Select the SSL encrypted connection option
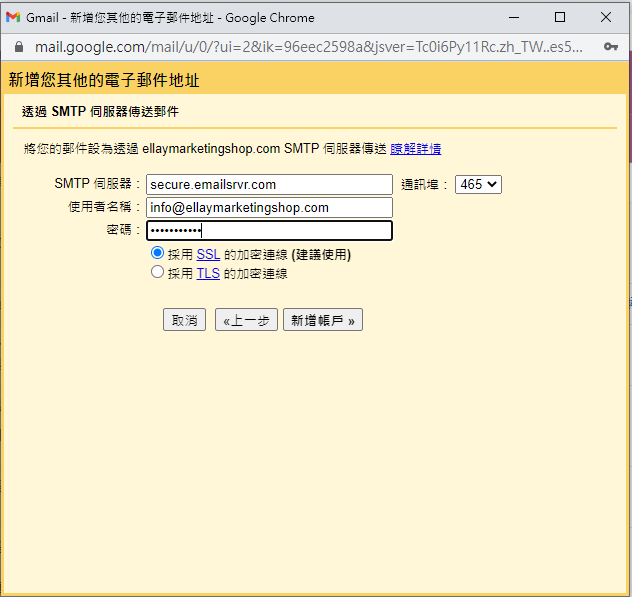632x597 pixels. (157, 254)
